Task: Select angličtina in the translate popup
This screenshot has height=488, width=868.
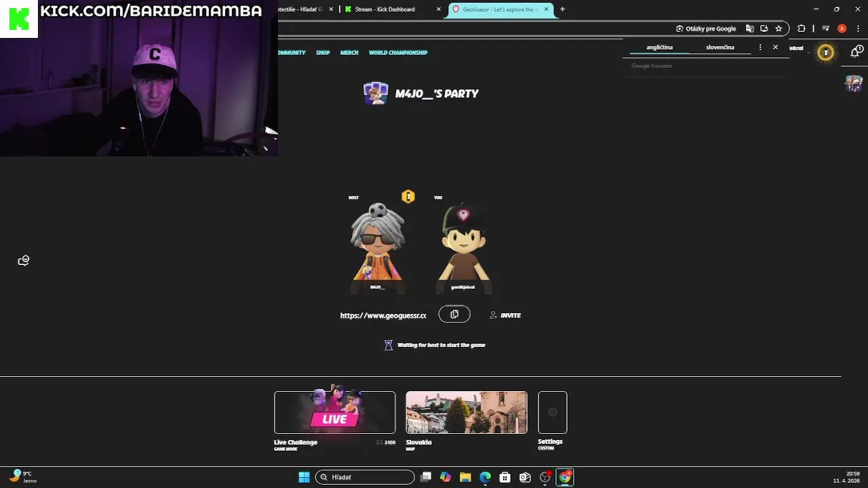Action: point(660,47)
